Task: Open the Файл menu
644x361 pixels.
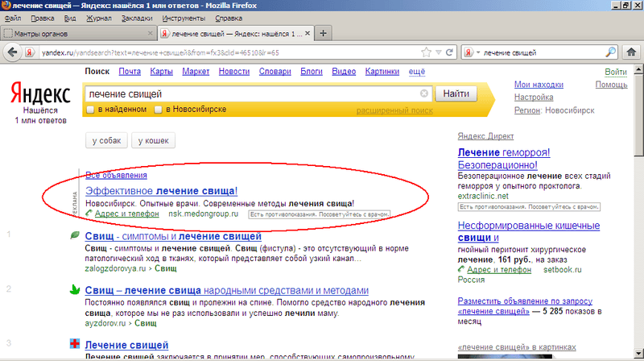Action: [13, 19]
